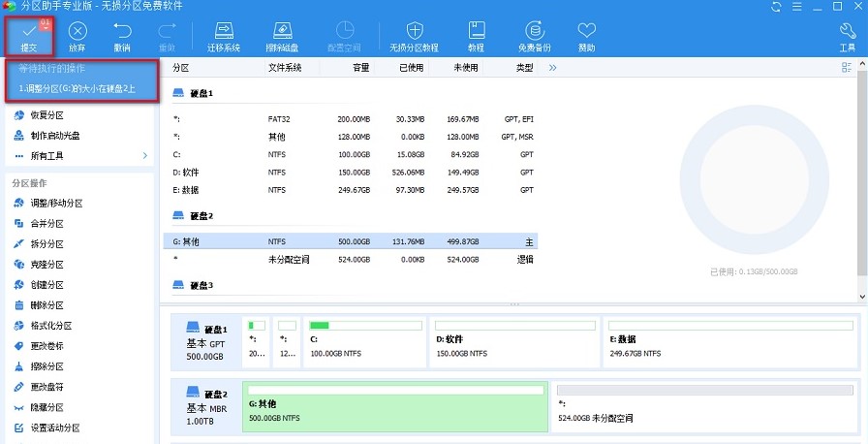This screenshot has height=444, width=868.
Task: Click the 恢复分区 recover partition link
Action: click(x=47, y=114)
